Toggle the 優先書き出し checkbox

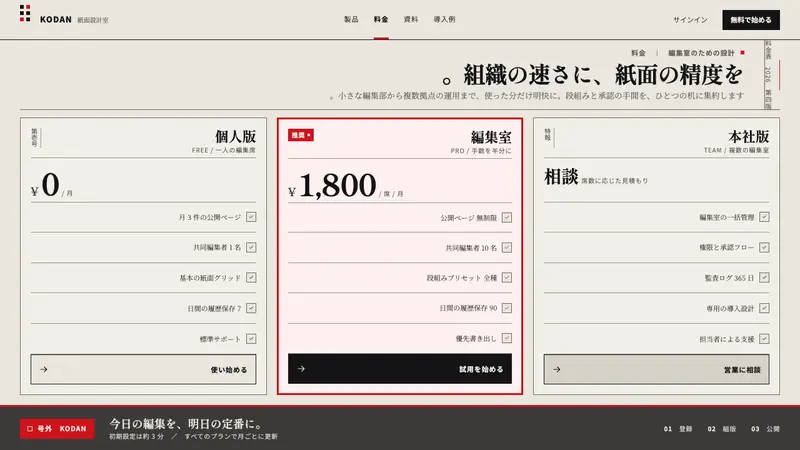pos(507,338)
